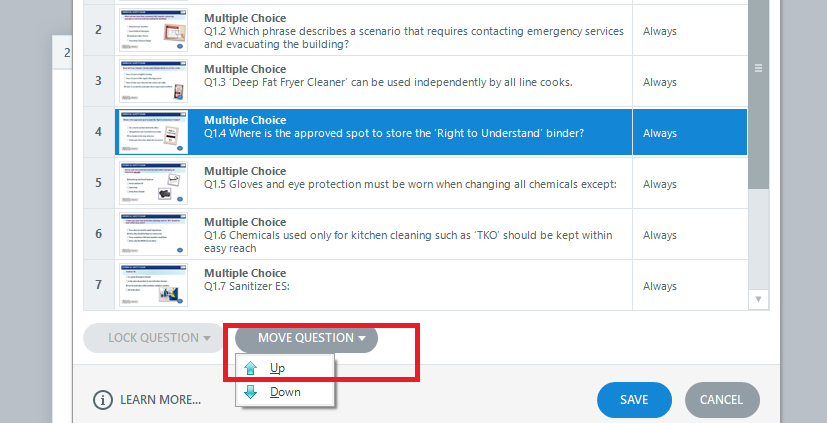Click the Q1.6 TKO question thumbnail
Image resolution: width=827 pixels, height=423 pixels.
pos(153,235)
